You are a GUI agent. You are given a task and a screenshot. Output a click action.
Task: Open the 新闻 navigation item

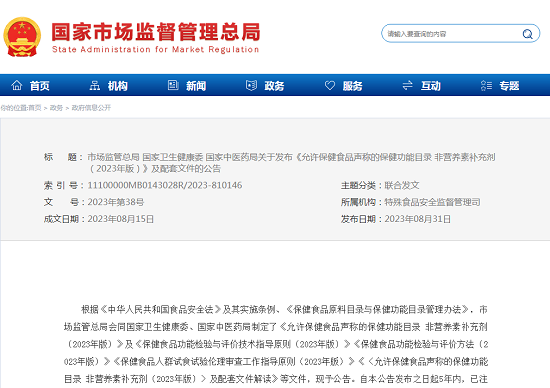coord(196,86)
